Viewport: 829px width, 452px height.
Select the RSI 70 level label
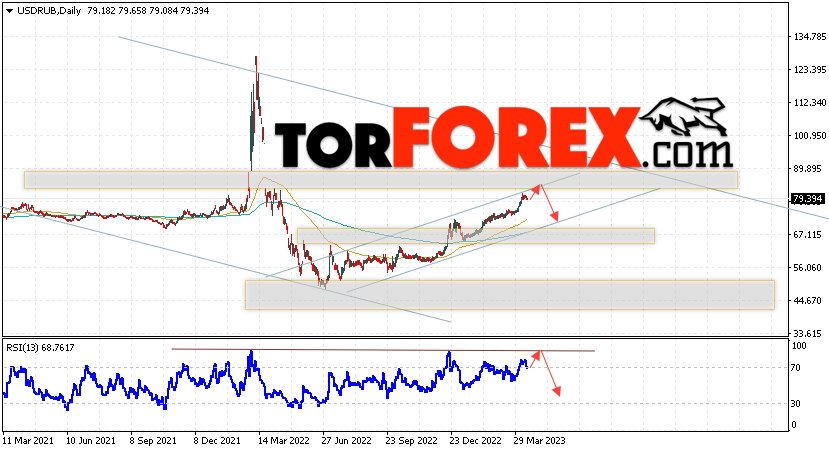pyautogui.click(x=796, y=368)
